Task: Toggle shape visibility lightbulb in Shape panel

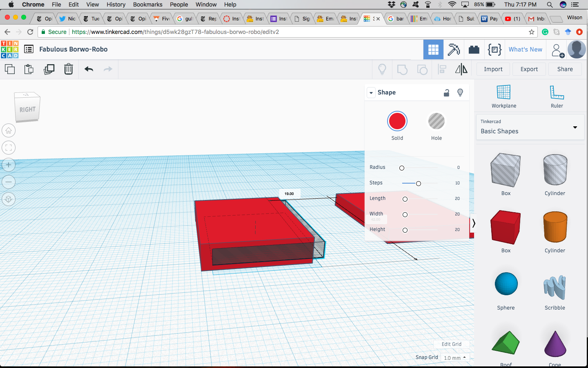Action: click(x=460, y=92)
